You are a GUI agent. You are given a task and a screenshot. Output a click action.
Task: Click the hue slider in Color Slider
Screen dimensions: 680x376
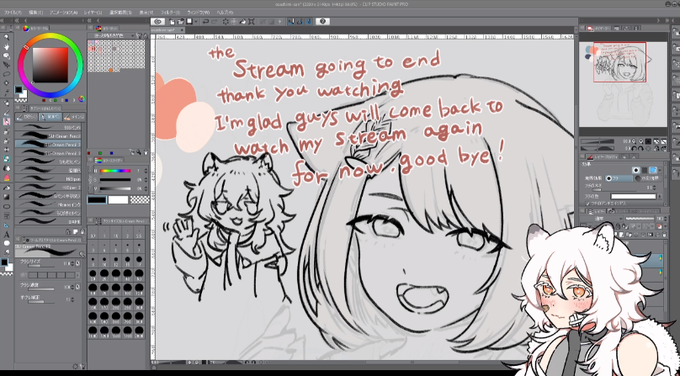coord(115,170)
